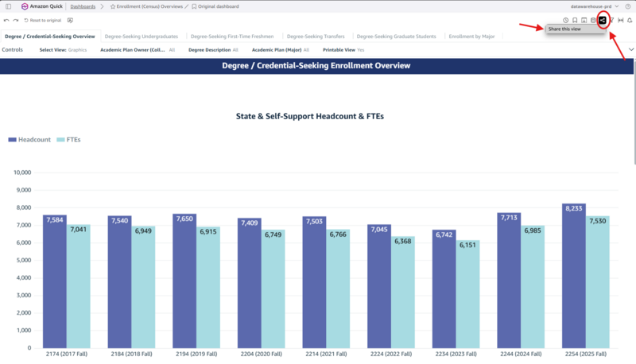
Task: Select the 2018 Fall Headcount bar 7,540
Action: 120,281
